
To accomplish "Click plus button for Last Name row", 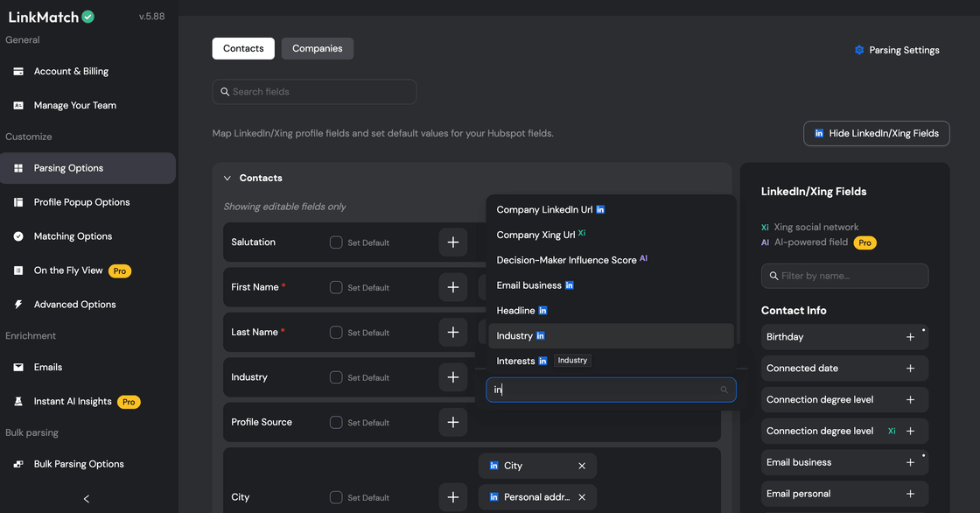I will pos(453,332).
